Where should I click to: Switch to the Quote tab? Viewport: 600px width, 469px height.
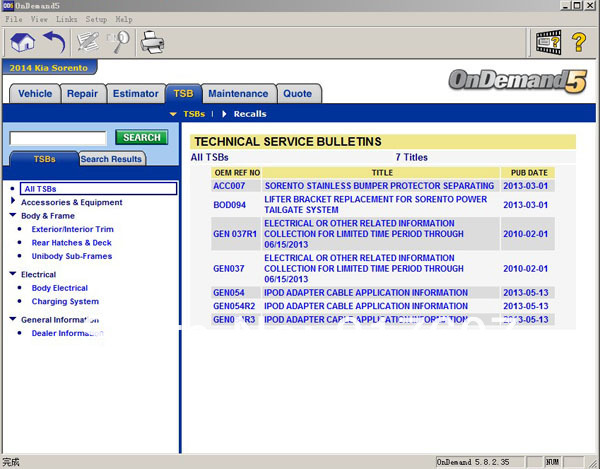[298, 94]
